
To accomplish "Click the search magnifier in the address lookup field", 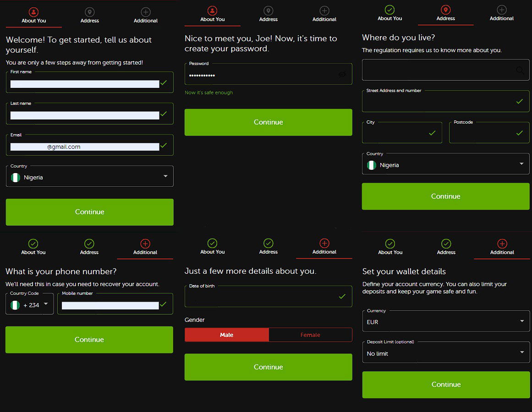I will [520, 70].
